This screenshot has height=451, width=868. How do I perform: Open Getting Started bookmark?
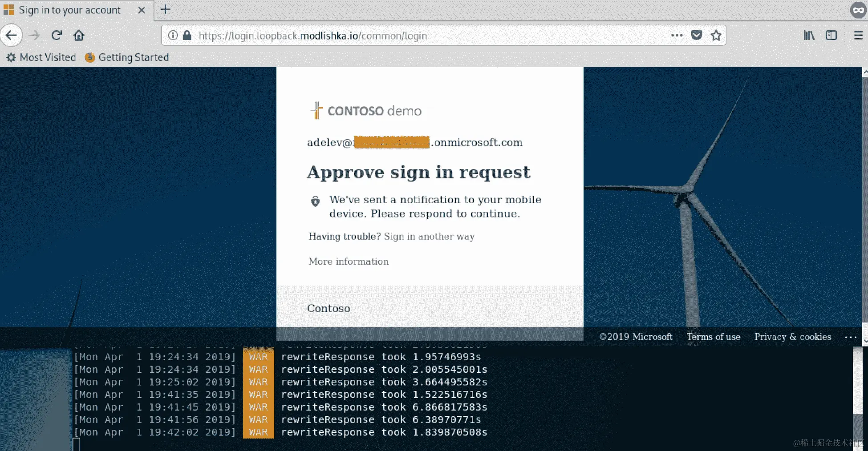(x=127, y=57)
